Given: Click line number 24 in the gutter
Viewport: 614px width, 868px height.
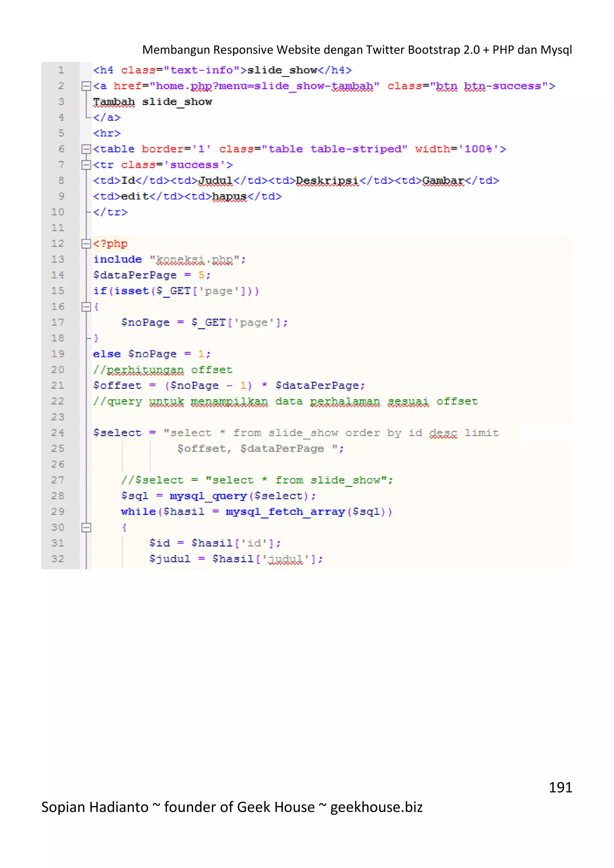Looking at the screenshot, I should click(x=58, y=433).
